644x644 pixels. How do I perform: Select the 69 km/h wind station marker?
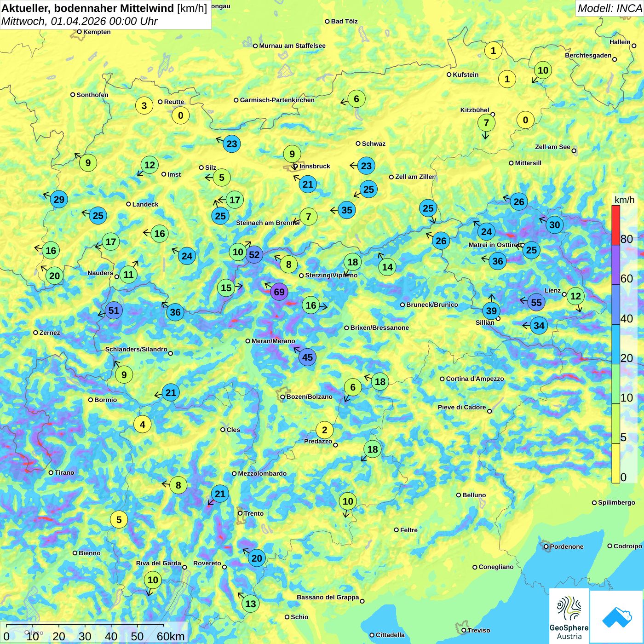pyautogui.click(x=279, y=292)
